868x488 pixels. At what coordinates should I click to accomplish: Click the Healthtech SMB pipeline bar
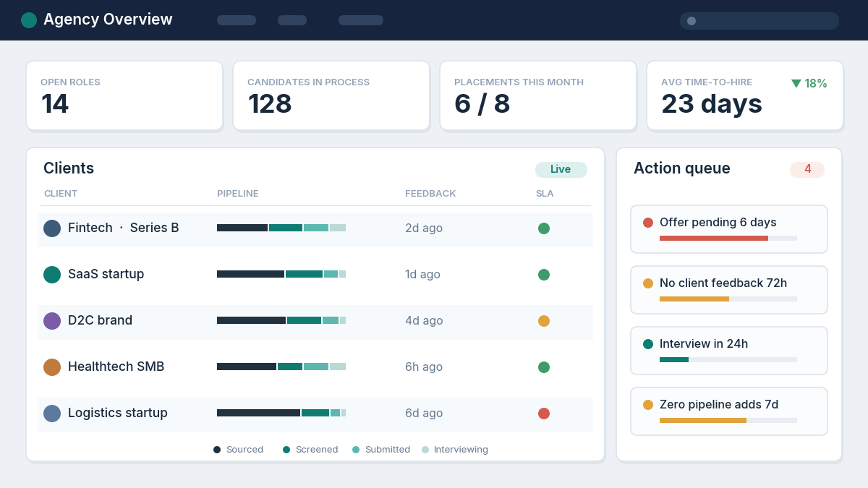point(281,367)
